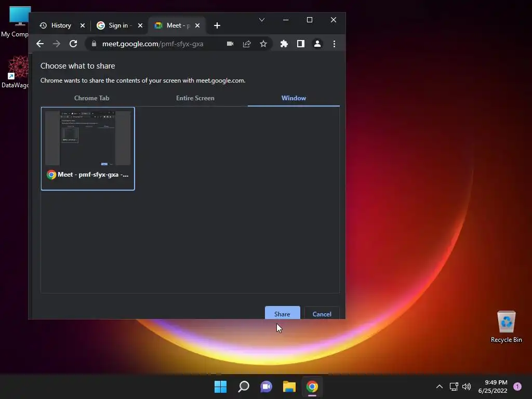The image size is (532, 399).
Task: Open the clock showing 9:49 PM
Action: (x=493, y=387)
